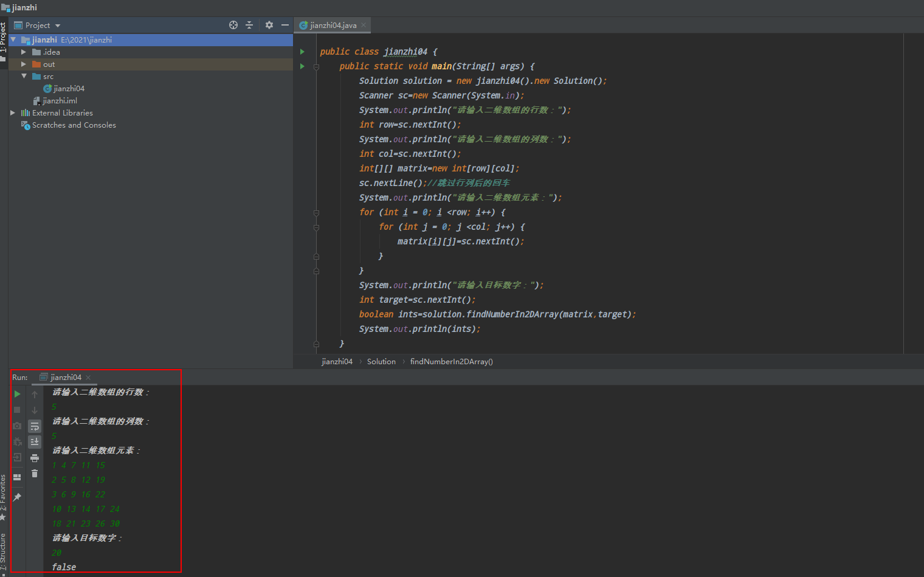Click console input line "10 13 14 17 24"

[x=86, y=509]
